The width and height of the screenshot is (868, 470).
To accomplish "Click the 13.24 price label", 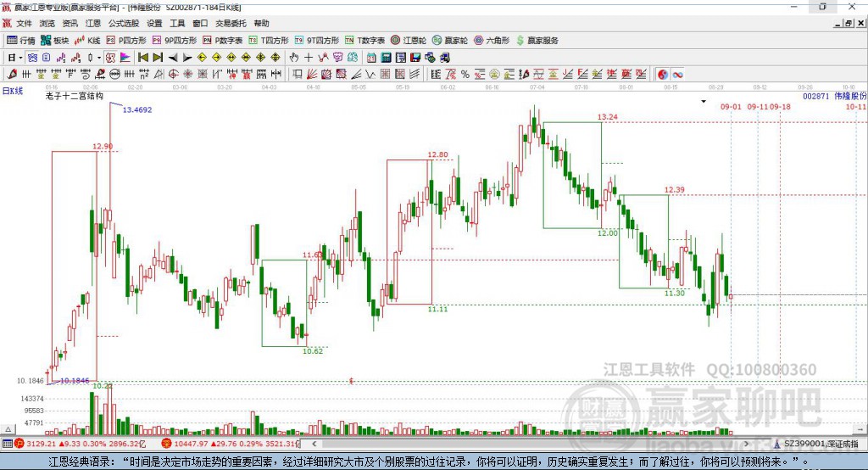I will (607, 117).
